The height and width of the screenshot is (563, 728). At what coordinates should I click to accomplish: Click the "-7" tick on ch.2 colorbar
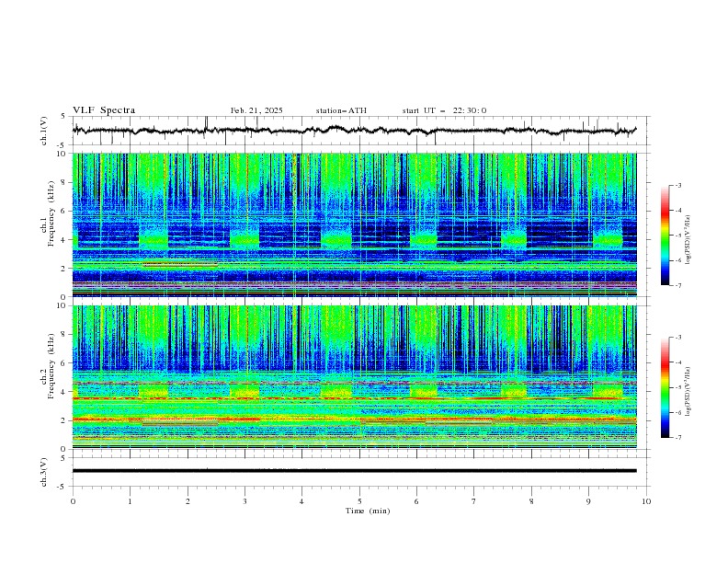(x=677, y=438)
